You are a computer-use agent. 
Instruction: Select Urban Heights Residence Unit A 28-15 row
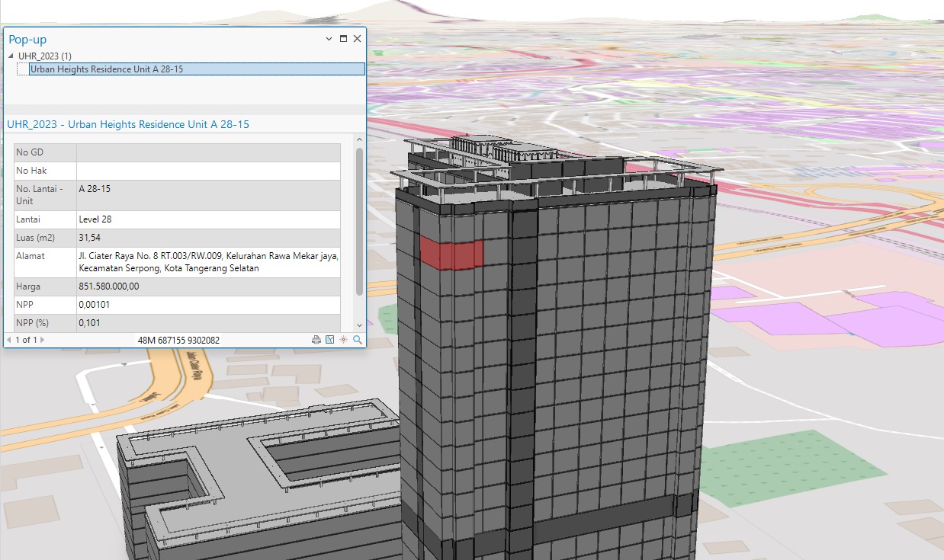[197, 69]
